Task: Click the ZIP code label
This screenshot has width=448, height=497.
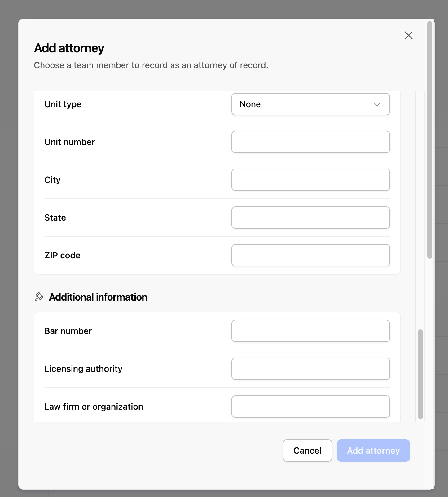Action: pyautogui.click(x=62, y=255)
